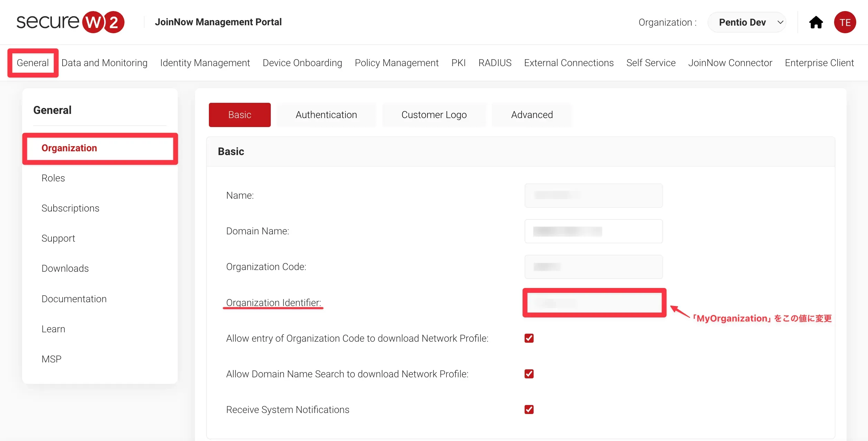Expand the Pentio Dev organization dropdown

point(747,22)
